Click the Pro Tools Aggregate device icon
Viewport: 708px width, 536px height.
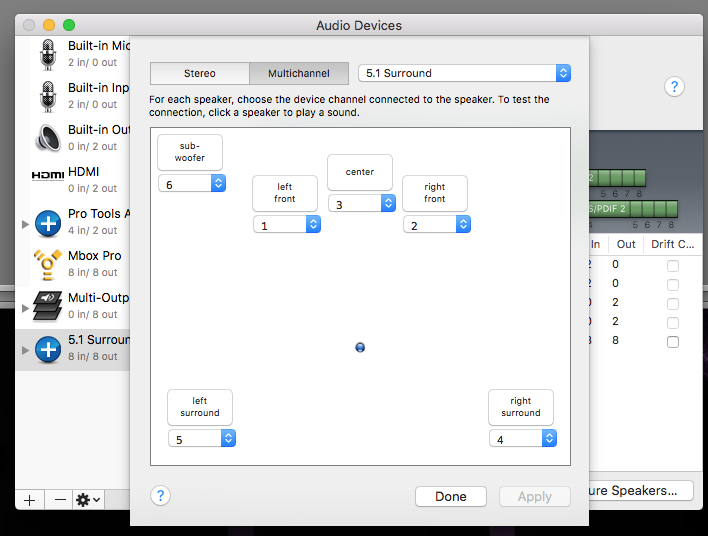click(48, 222)
